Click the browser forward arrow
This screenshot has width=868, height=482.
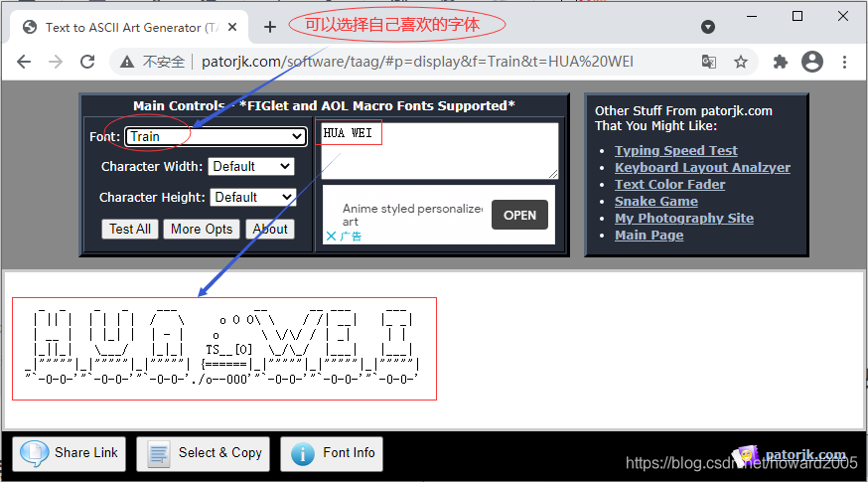(x=56, y=62)
